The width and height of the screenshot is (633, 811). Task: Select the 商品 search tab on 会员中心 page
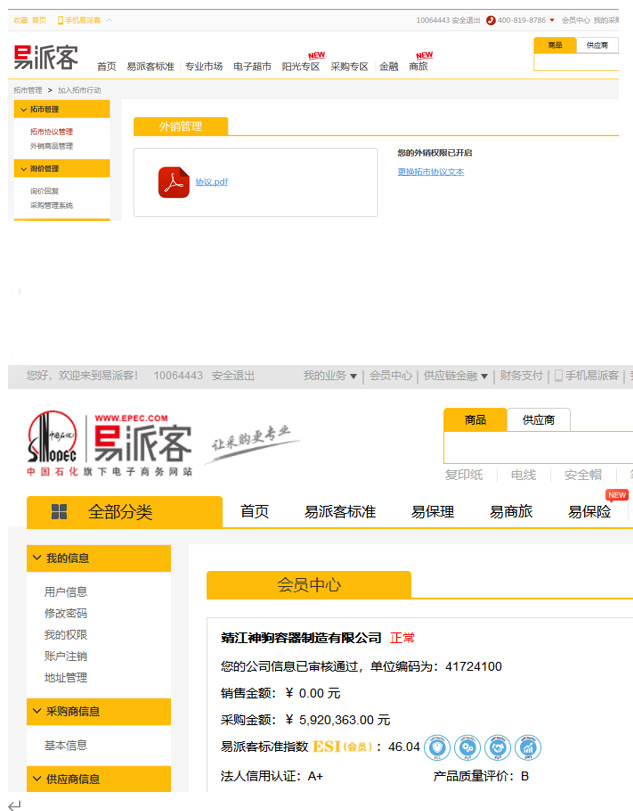(x=475, y=419)
